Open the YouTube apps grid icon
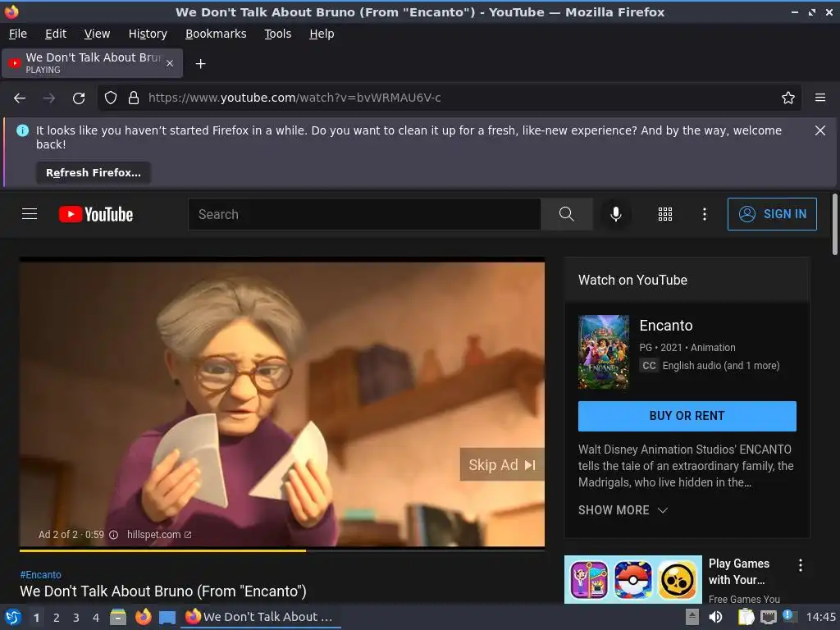 [664, 214]
